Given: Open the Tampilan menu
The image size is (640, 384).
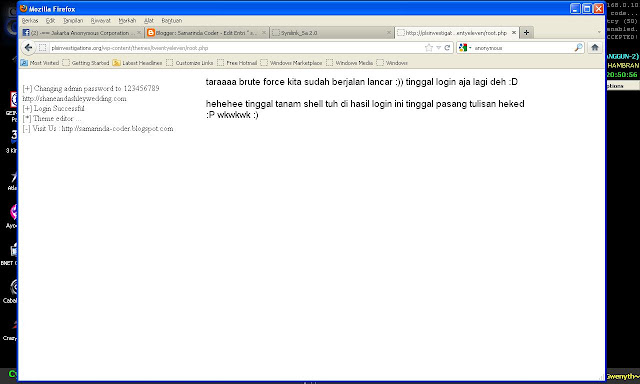Looking at the screenshot, I should [73, 20].
